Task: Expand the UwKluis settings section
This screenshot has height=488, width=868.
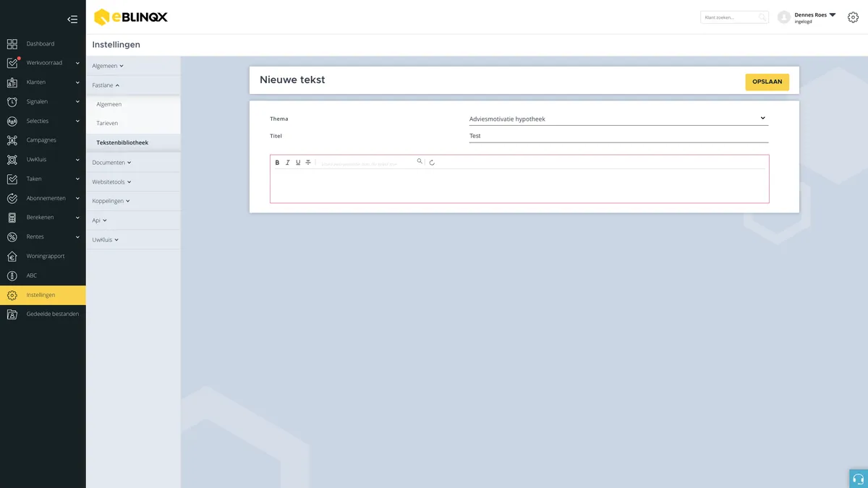Action: (105, 240)
